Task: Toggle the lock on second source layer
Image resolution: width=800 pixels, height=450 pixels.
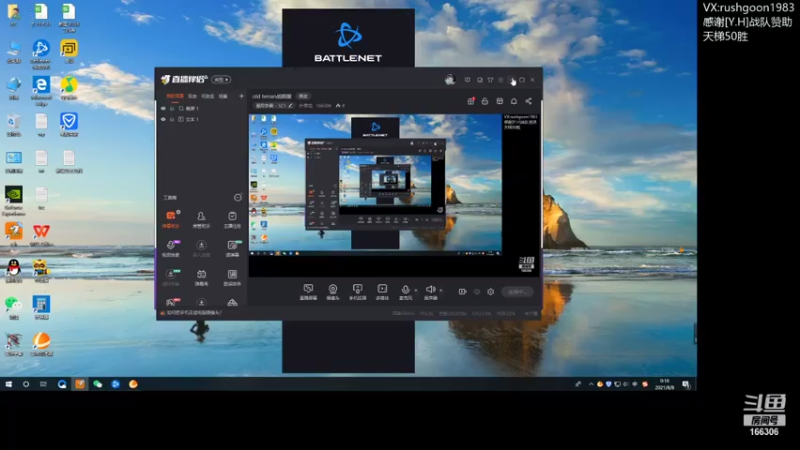Action: pos(172,119)
